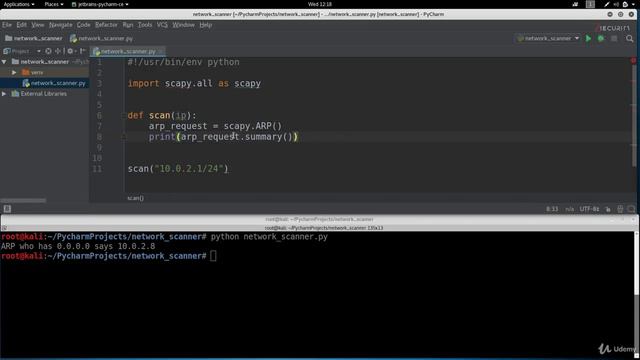The height and width of the screenshot is (360, 640).
Task: Open the power/system menu in top bar
Action: 629,4
